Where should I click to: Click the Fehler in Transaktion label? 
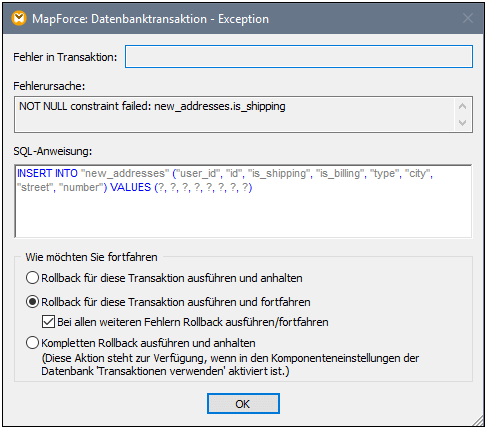click(x=65, y=57)
